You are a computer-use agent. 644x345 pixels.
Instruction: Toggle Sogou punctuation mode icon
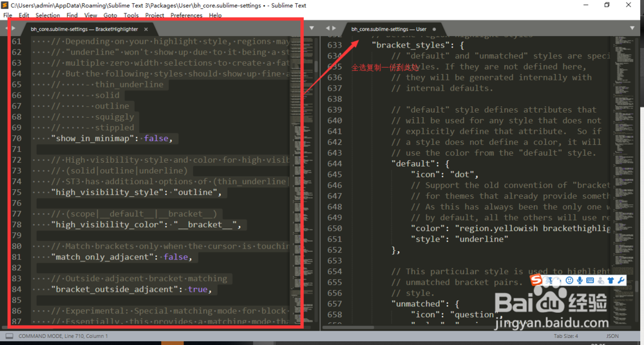(560, 281)
